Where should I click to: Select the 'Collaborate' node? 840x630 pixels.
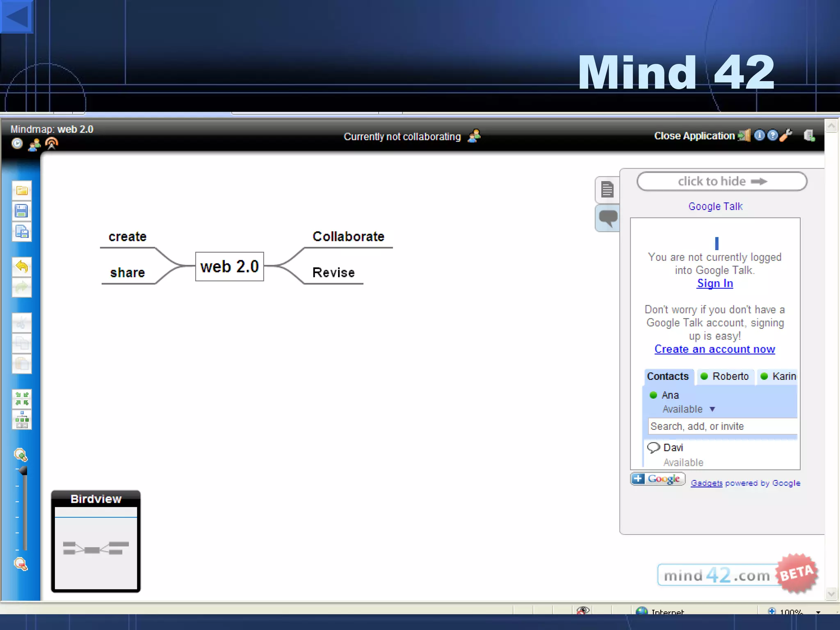(348, 237)
